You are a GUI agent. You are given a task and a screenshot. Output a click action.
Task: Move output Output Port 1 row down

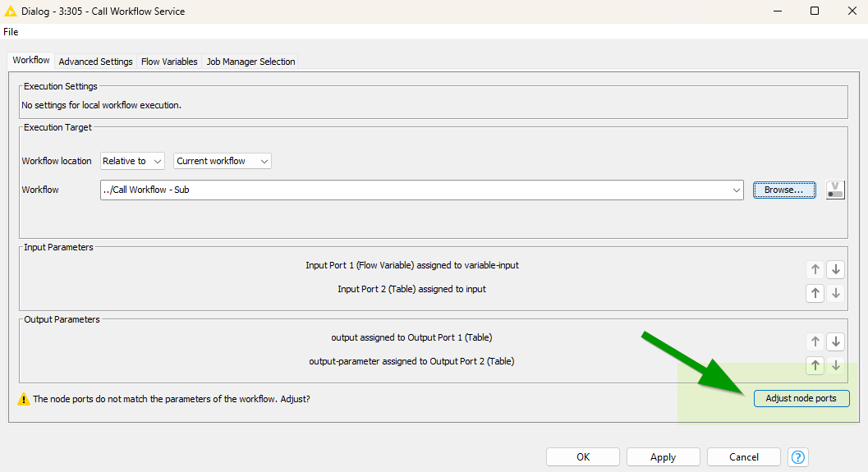coord(836,342)
